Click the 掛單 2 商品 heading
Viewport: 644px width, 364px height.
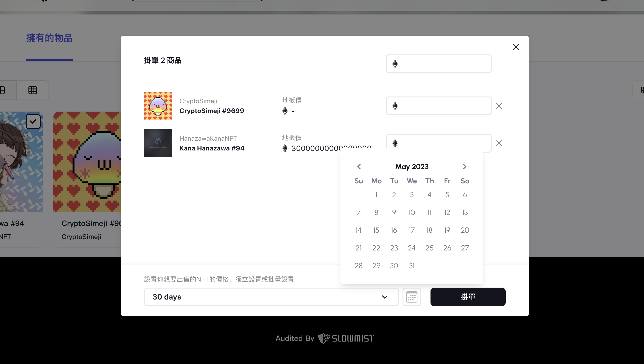pos(163,60)
